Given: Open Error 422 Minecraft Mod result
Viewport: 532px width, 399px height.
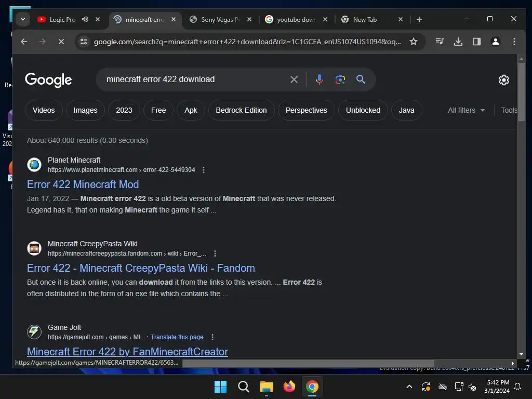Looking at the screenshot, I should pos(83,184).
